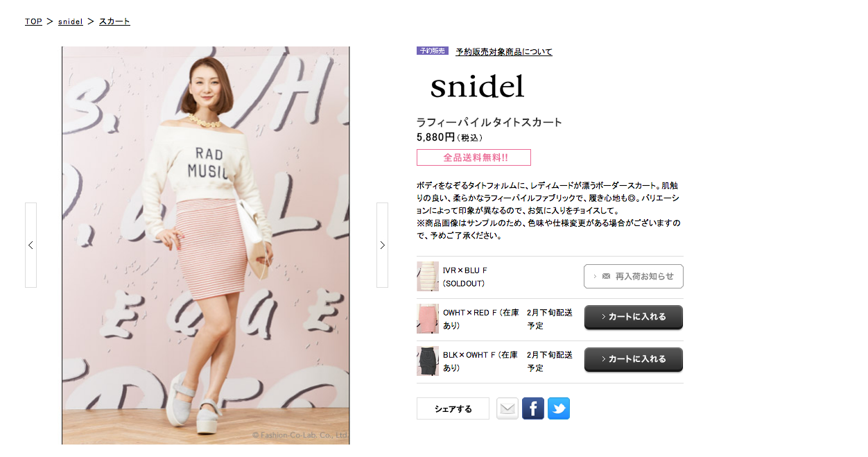Screen dimensions: 868x457
Task: Share this skirt on Twitter
Action: pos(559,408)
